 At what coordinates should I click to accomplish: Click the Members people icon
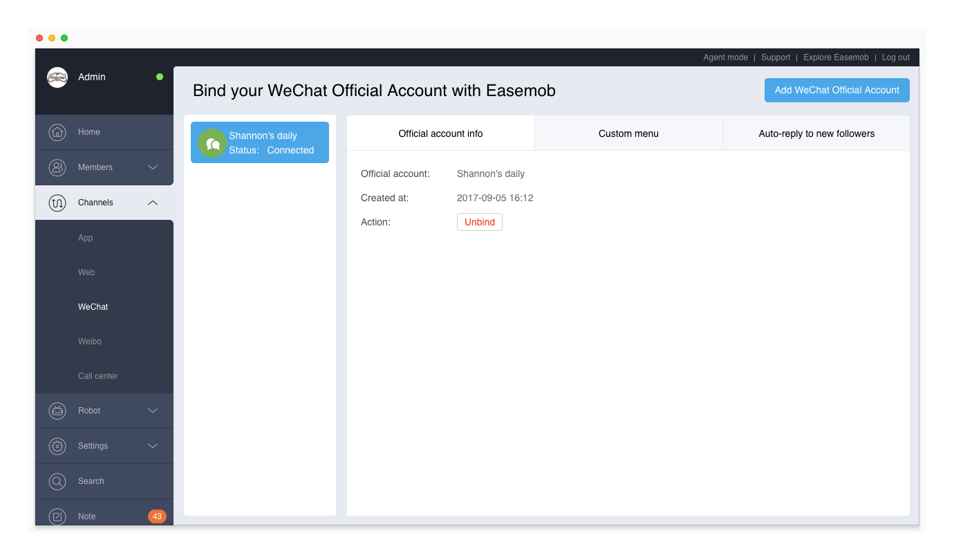(x=57, y=167)
